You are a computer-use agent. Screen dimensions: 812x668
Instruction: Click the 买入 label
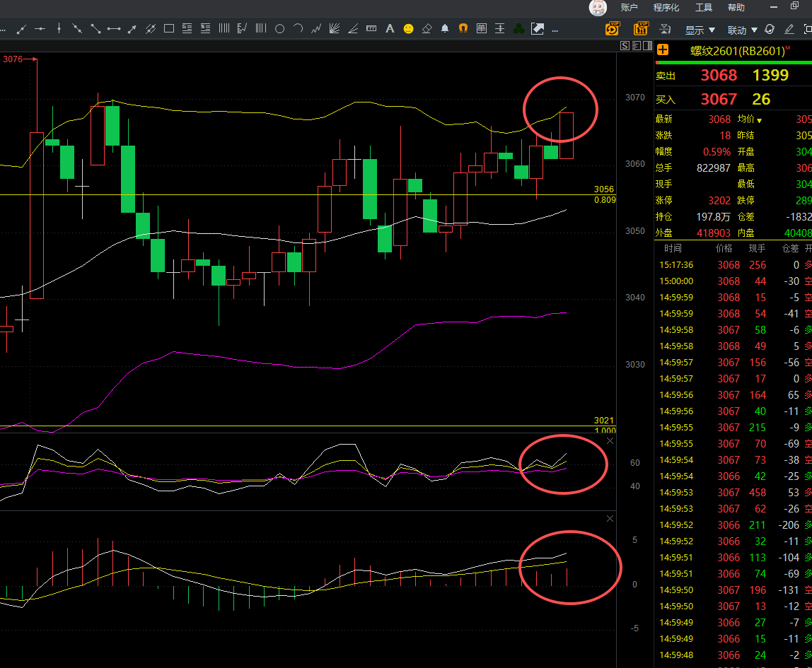click(666, 100)
